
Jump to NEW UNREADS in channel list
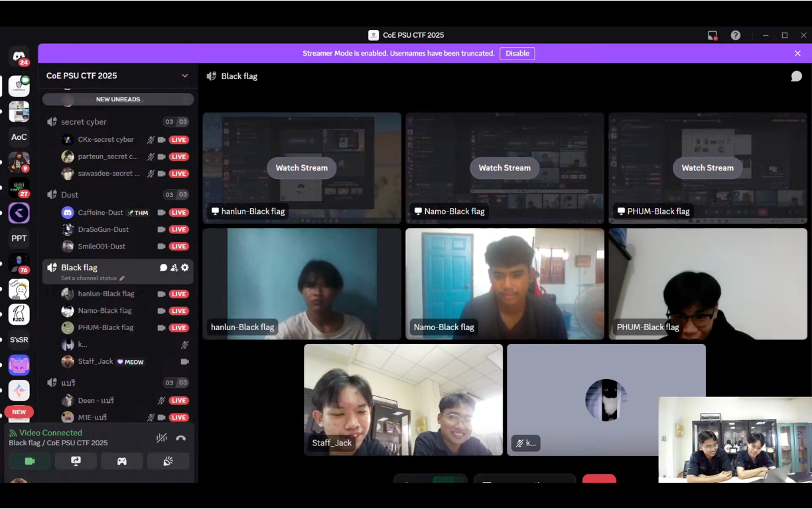[118, 99]
